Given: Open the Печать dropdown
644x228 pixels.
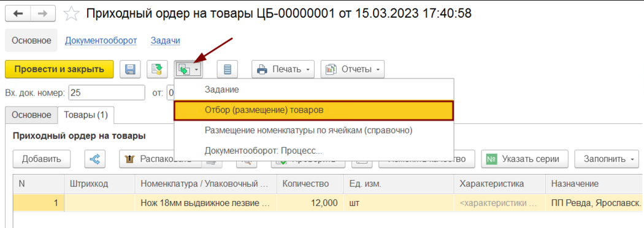Looking at the screenshot, I should [x=283, y=70].
